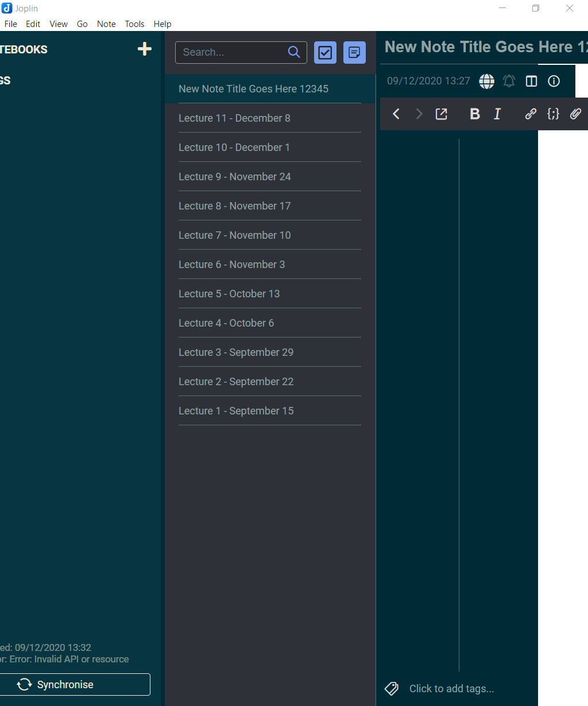Screen dimensions: 588x706
Task: Open Lecture 2 - September 22 note
Action: tap(270, 382)
